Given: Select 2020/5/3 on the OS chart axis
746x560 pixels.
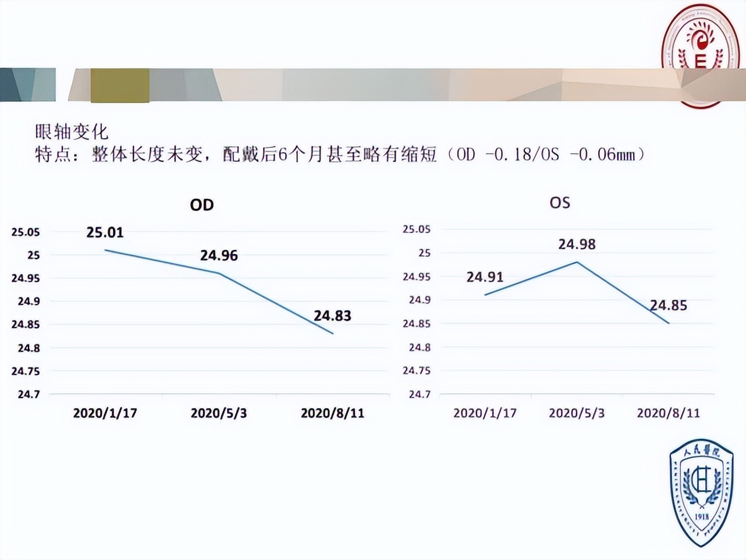Looking at the screenshot, I should pyautogui.click(x=577, y=413).
